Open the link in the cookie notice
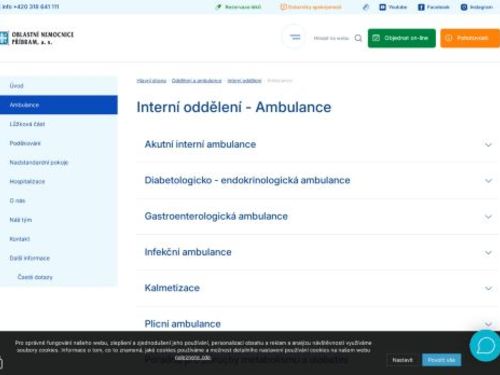Viewport: 500px width, 375px height. 193,357
